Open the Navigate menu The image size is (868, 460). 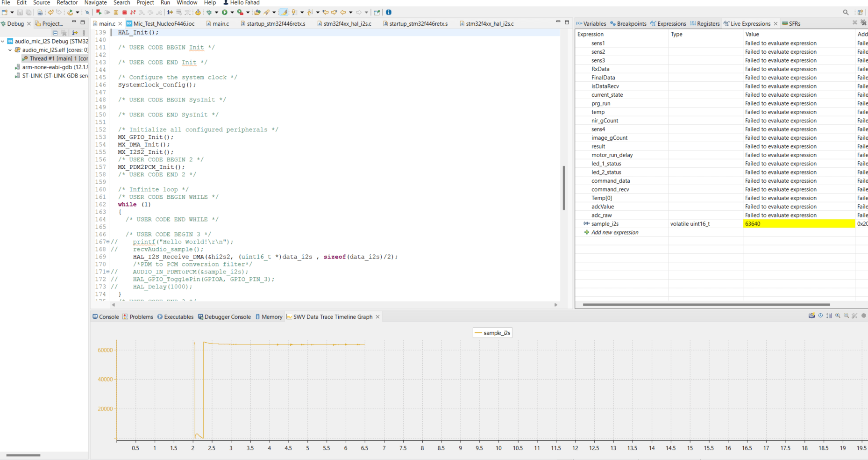[x=95, y=3]
